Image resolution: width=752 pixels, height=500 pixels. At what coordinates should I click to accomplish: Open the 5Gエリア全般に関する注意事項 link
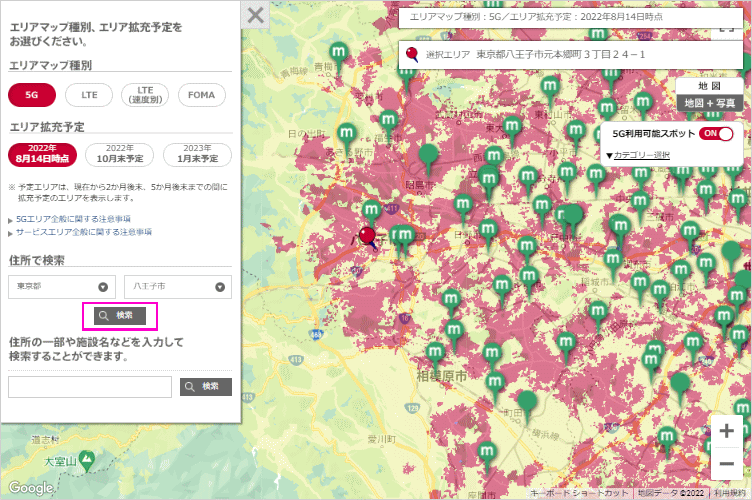click(x=73, y=219)
